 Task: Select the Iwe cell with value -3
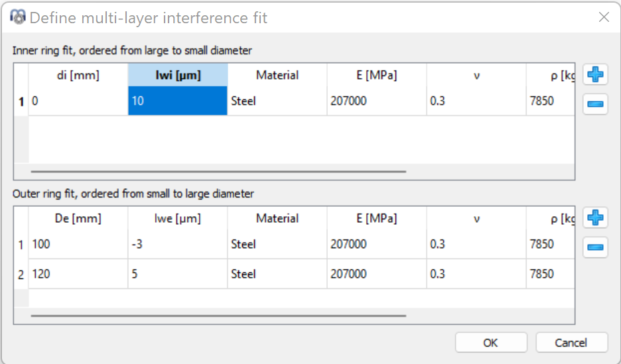coord(178,244)
